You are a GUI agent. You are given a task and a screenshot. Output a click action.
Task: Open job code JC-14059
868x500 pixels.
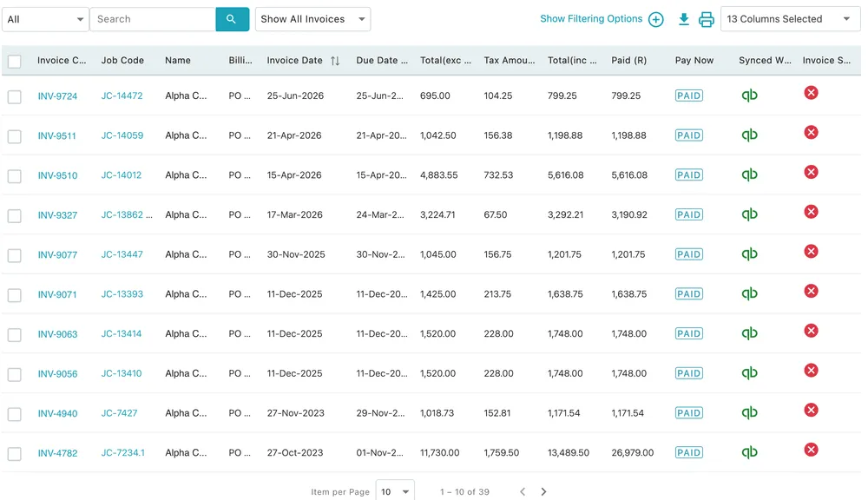pos(122,135)
